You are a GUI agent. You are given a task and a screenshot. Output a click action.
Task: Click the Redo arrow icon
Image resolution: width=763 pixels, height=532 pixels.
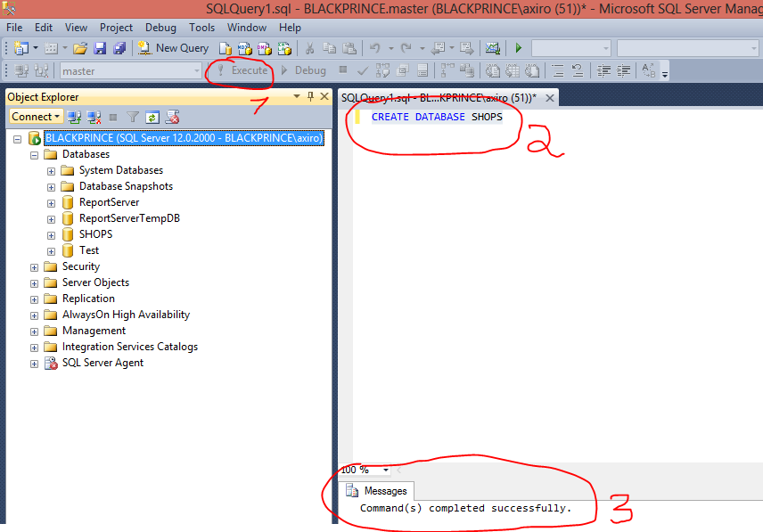[406, 48]
